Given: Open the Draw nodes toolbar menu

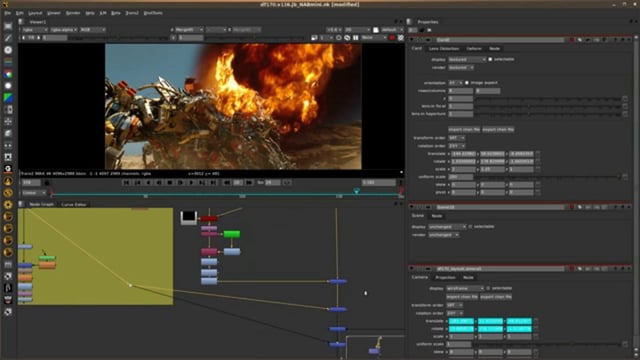Looking at the screenshot, I should (x=8, y=38).
